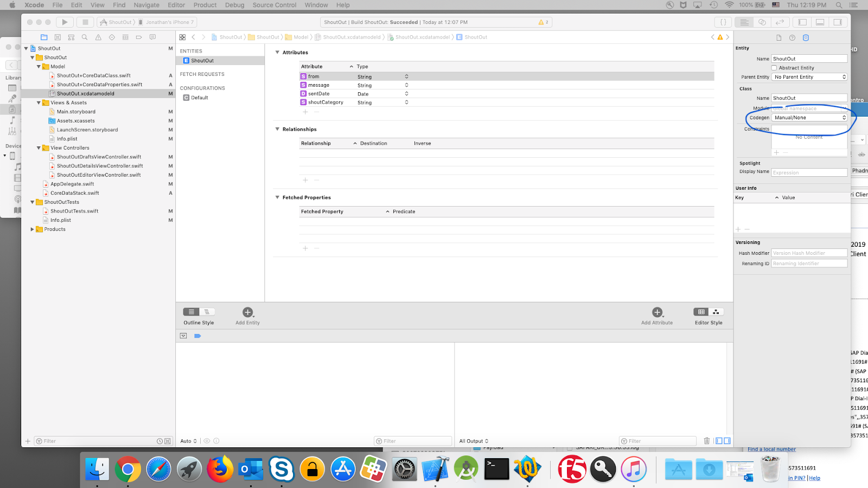Screen dimensions: 868x488
Task: Open the Parent Entity dropdown
Action: pyautogui.click(x=809, y=77)
